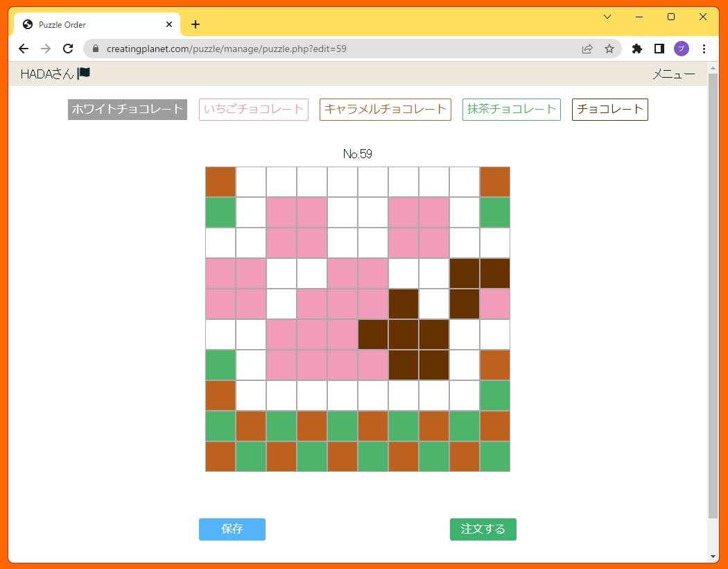Screen dimensions: 728x569
Task: Reload the page with the refresh icon
Action: point(68,49)
